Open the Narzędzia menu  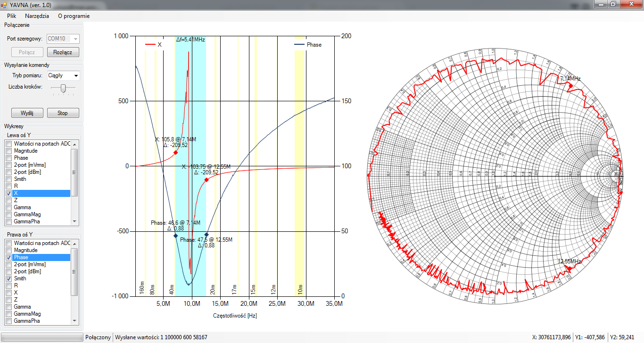[37, 16]
